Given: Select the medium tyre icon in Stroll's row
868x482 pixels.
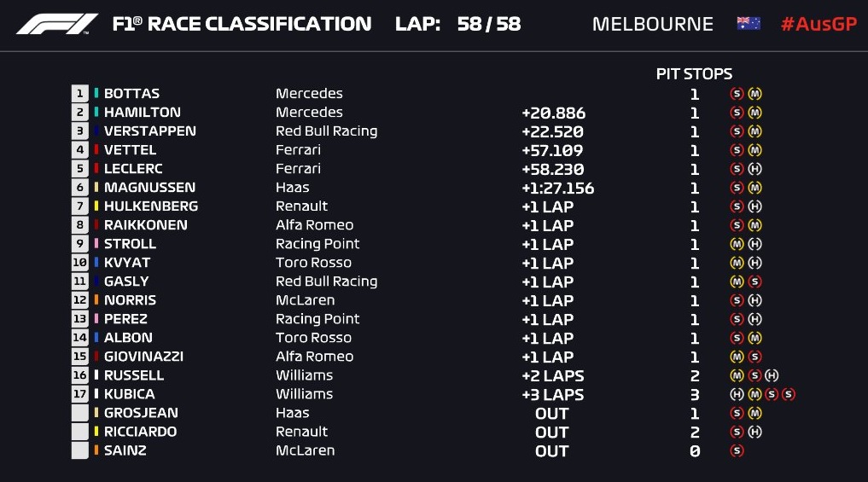Looking at the screenshot, I should point(737,244).
